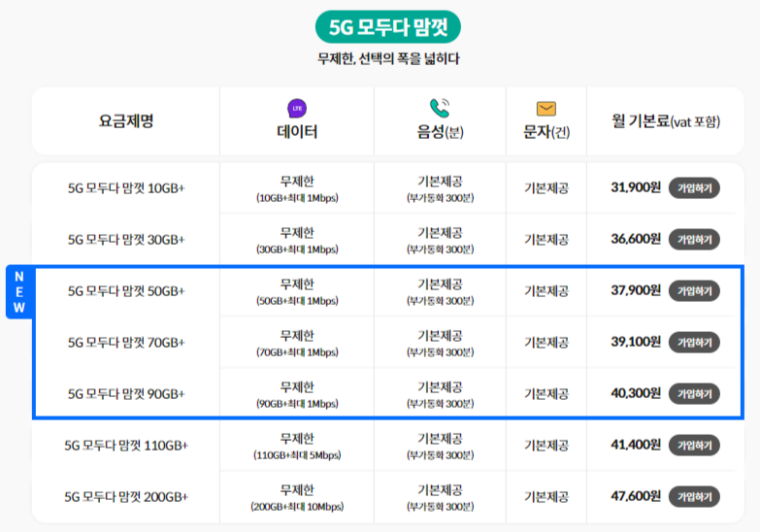760x532 pixels.
Task: Click the 31,900원 price
Action: coord(636,187)
